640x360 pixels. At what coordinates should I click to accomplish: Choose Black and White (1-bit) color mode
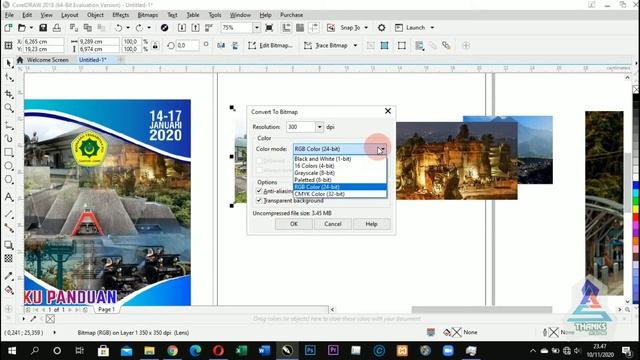(340, 159)
